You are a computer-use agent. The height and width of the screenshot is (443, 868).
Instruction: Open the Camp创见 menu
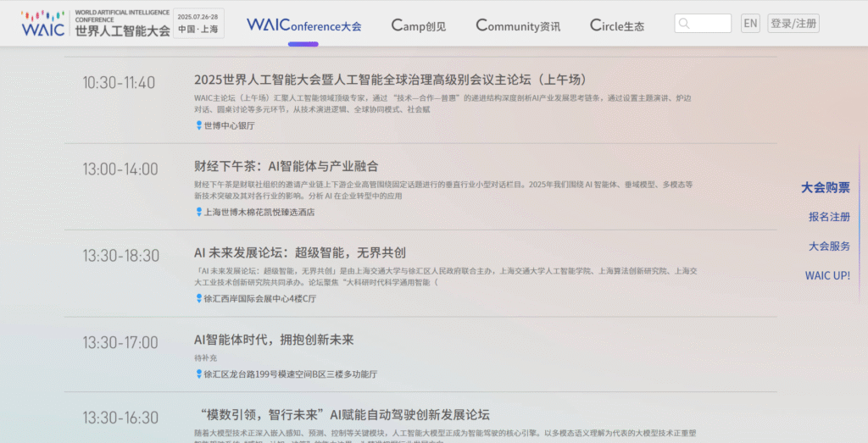pos(418,25)
